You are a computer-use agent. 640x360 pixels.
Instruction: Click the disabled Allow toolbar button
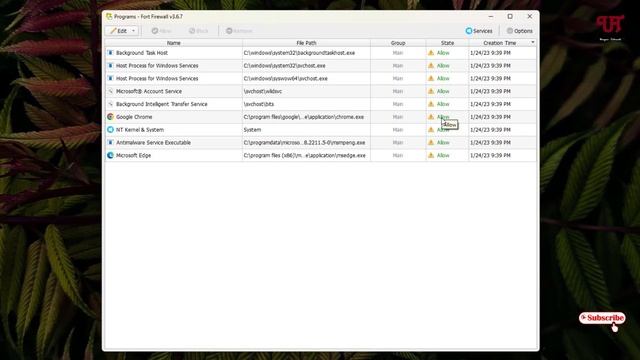pyautogui.click(x=162, y=31)
